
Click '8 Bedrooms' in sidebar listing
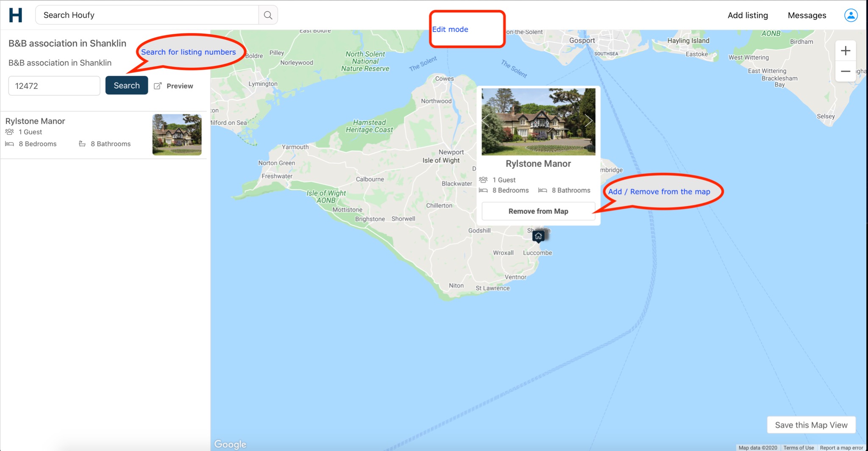click(38, 144)
